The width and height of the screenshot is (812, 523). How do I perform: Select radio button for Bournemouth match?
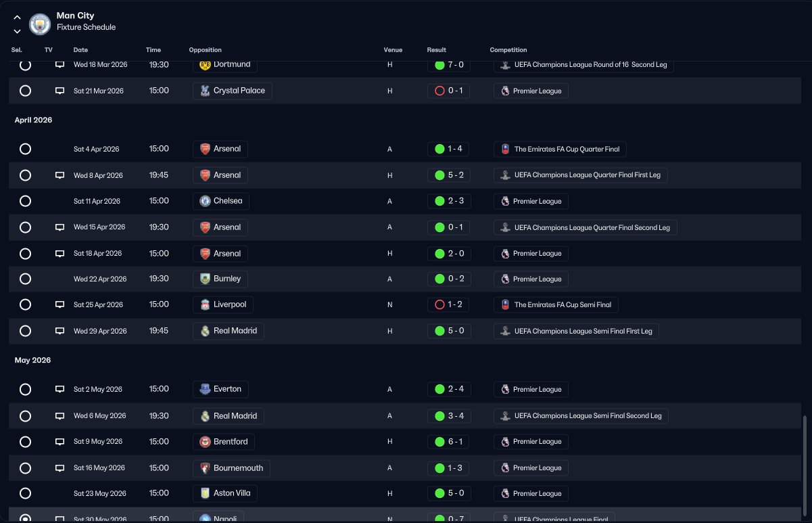[25, 468]
